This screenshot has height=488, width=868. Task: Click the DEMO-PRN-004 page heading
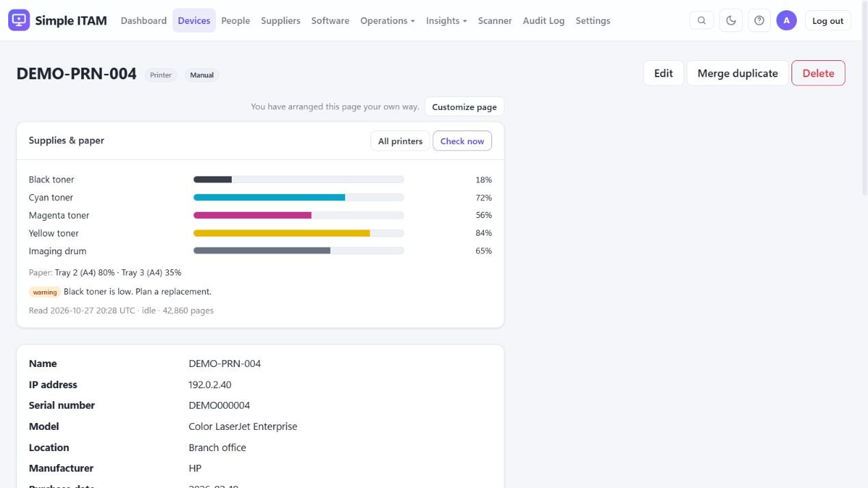(77, 74)
